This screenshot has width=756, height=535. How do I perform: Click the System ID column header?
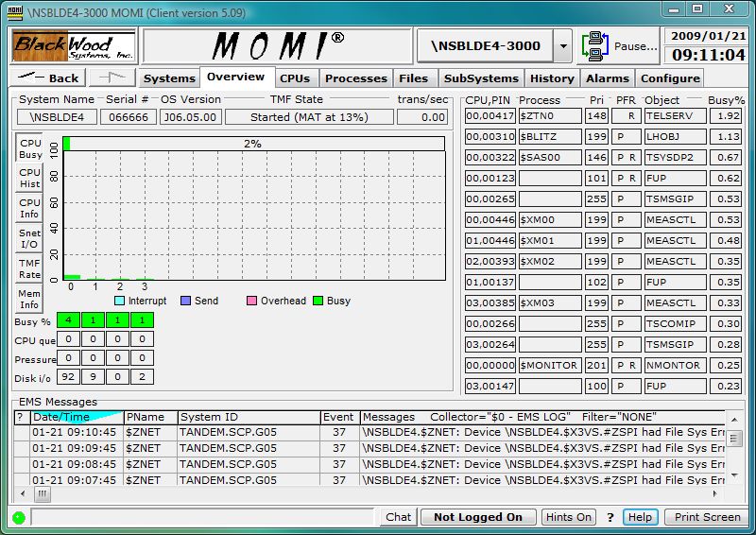click(249, 417)
